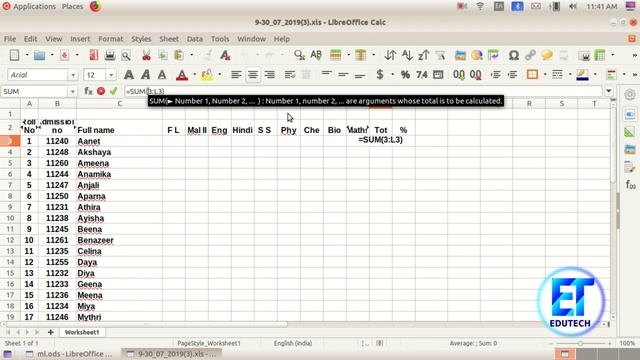Image resolution: width=640 pixels, height=360 pixels.
Task: Toggle Wrap Text
Action: coord(290,75)
